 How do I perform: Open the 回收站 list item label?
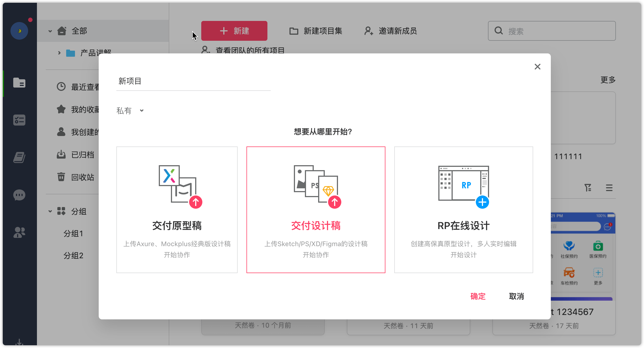click(83, 177)
